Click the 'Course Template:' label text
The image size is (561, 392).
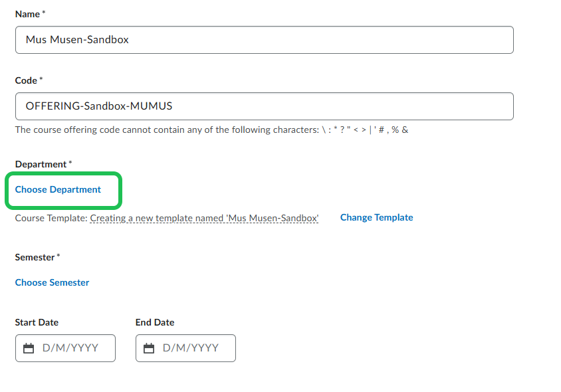click(51, 218)
